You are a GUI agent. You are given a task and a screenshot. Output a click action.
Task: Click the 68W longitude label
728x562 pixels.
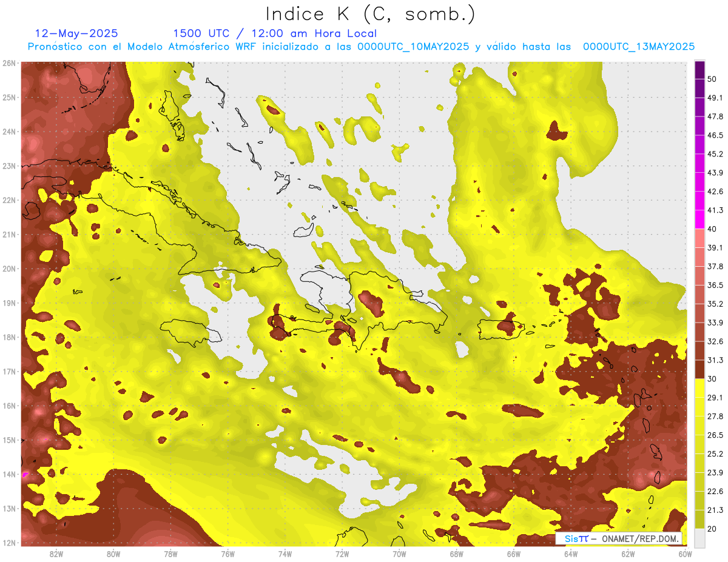(456, 554)
